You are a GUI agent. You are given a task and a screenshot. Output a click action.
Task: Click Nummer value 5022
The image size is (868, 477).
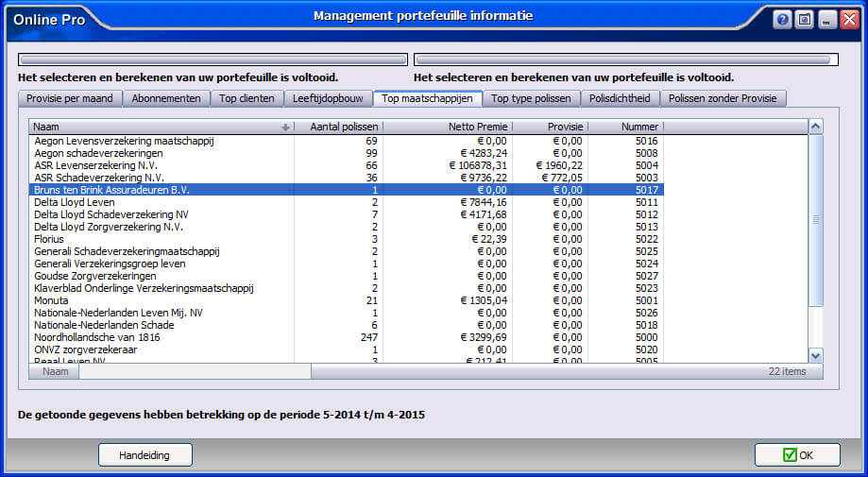point(647,239)
